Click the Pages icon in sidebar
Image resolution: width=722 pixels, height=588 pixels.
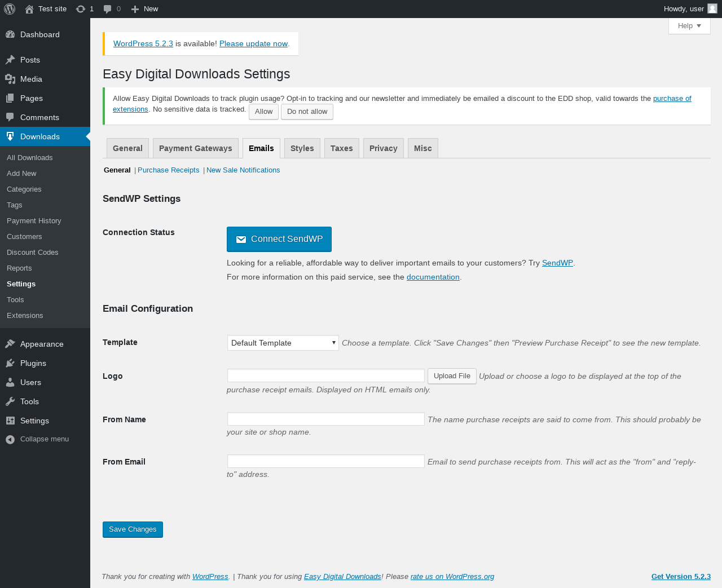[x=10, y=98]
